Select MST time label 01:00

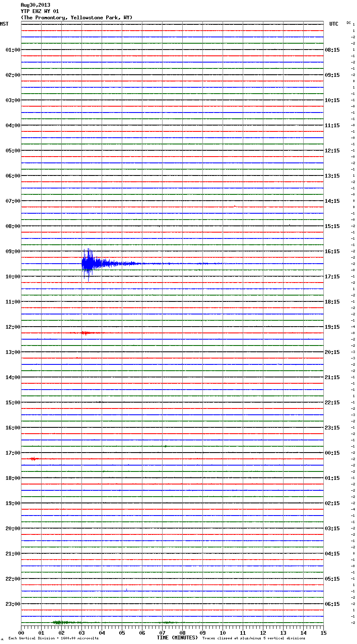point(13,50)
